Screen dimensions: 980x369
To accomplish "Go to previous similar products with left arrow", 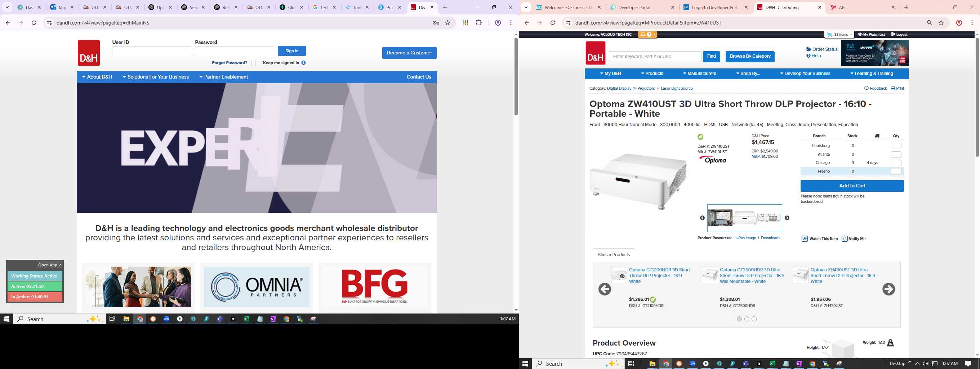I will pos(605,289).
